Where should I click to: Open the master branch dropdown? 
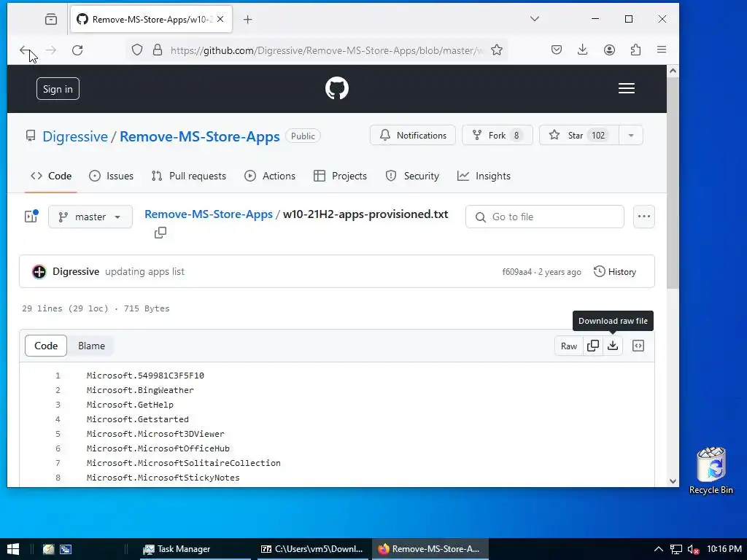[90, 217]
